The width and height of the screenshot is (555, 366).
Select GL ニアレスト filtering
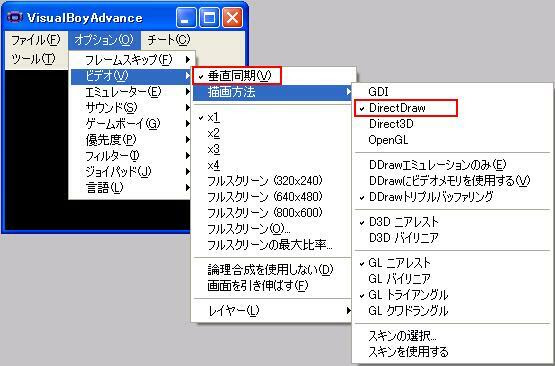453,263
